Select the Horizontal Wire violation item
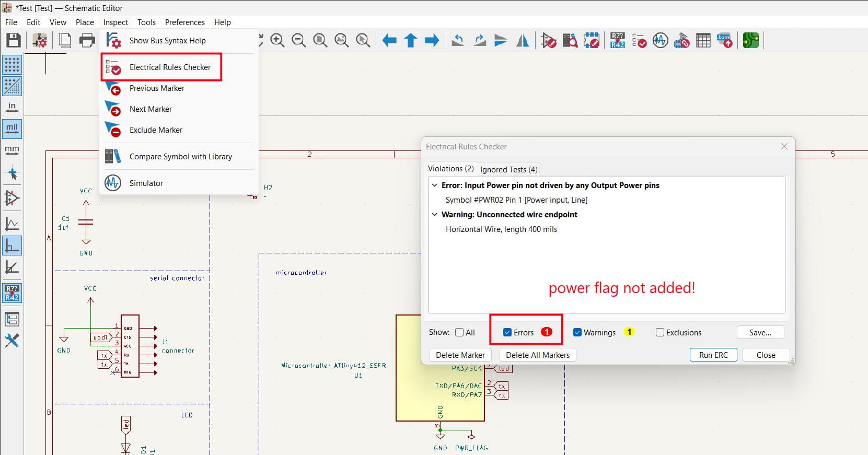 pyautogui.click(x=501, y=229)
